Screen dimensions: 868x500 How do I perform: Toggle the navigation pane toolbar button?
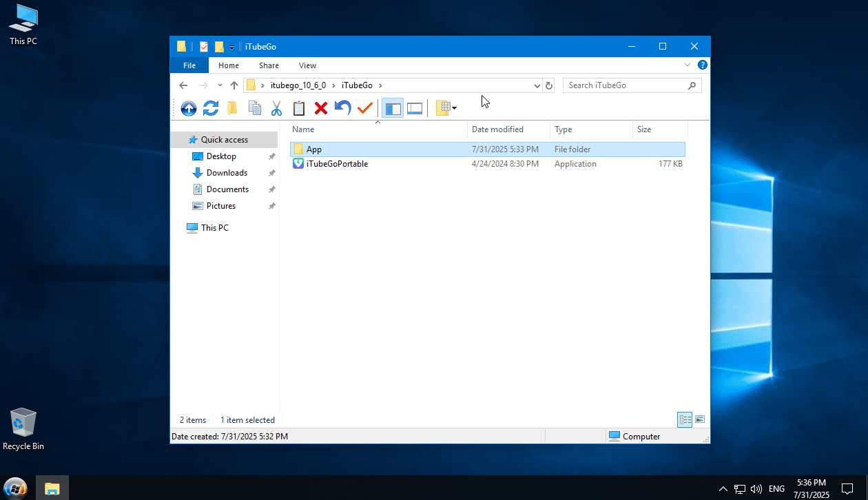coord(393,108)
